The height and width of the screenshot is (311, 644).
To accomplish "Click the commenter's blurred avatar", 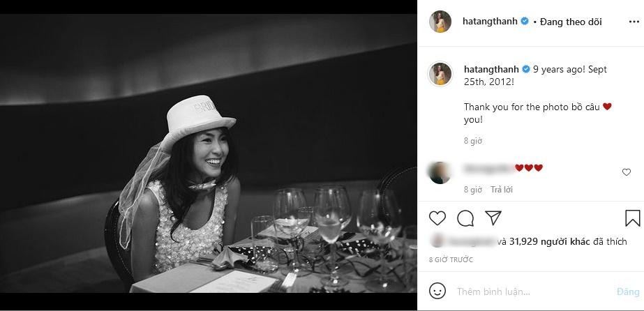I will (440, 172).
